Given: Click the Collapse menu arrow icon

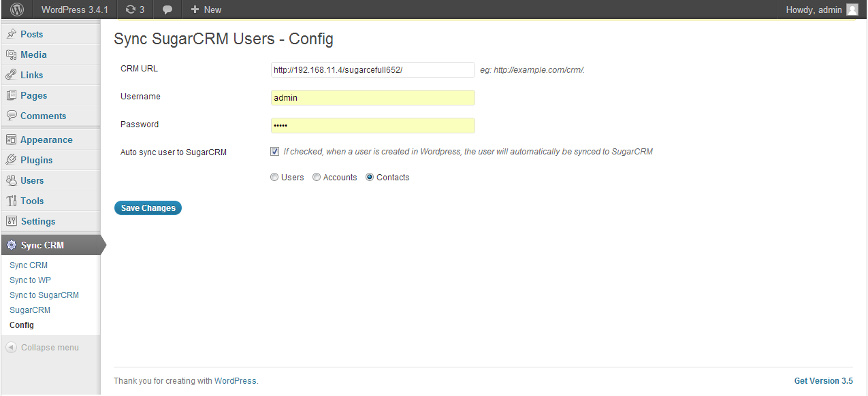Looking at the screenshot, I should [x=11, y=347].
